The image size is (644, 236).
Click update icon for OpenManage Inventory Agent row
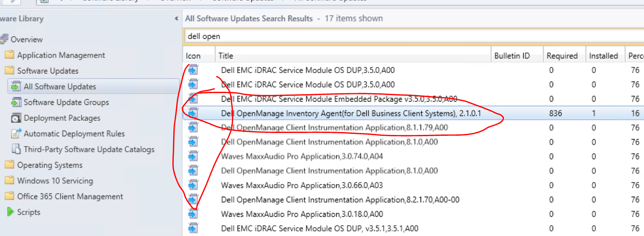[193, 113]
